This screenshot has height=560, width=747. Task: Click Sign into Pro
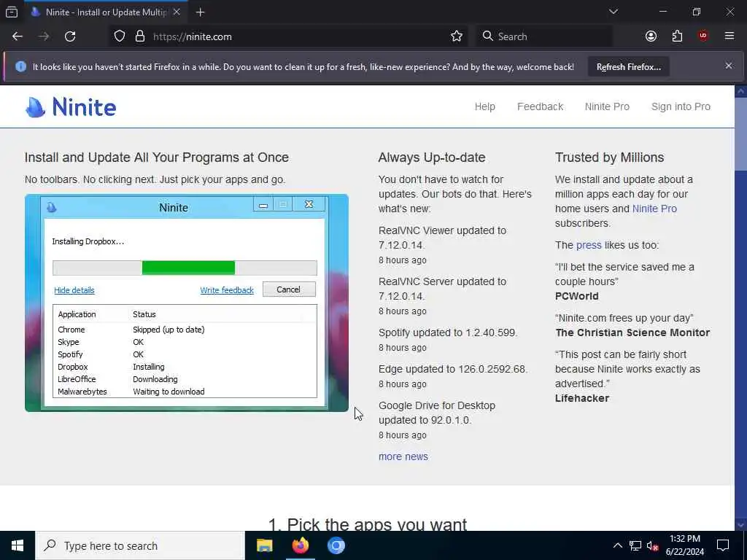click(x=681, y=106)
